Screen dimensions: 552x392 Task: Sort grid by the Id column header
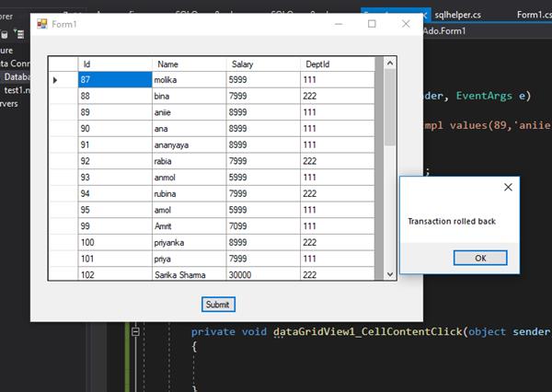point(114,64)
